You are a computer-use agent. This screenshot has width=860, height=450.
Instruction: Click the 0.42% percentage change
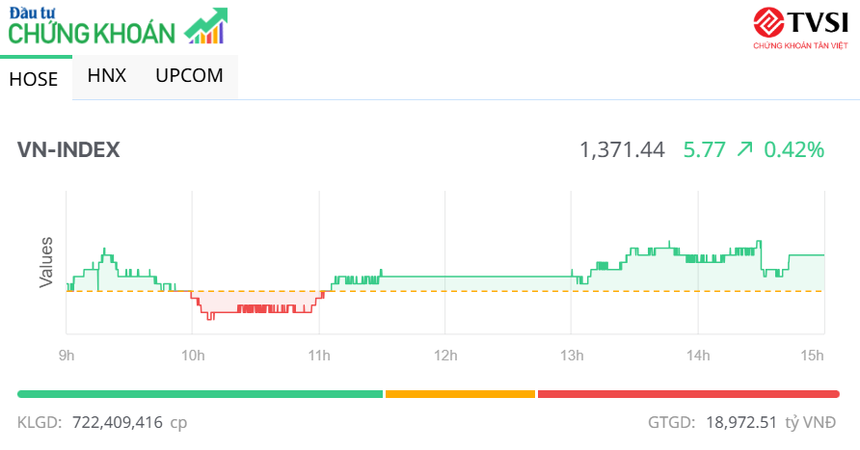pyautogui.click(x=794, y=150)
